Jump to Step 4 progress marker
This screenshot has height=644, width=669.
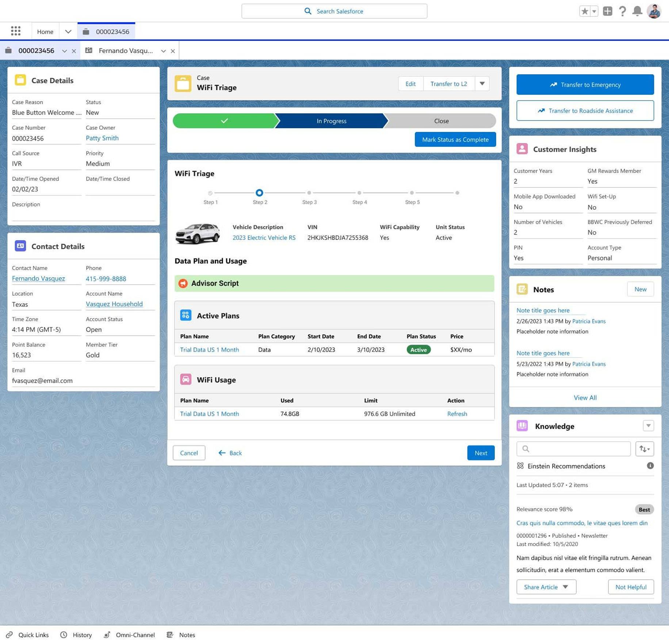[x=359, y=193]
